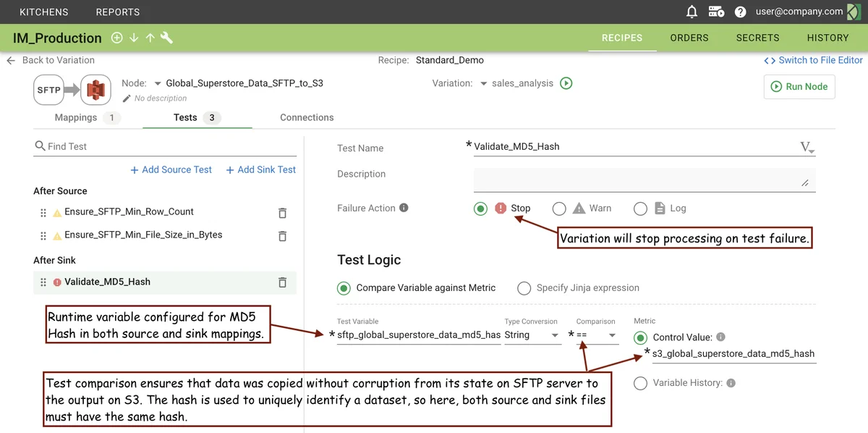Image resolution: width=868 pixels, height=433 pixels.
Task: Open the ORDERS tab
Action: [689, 38]
